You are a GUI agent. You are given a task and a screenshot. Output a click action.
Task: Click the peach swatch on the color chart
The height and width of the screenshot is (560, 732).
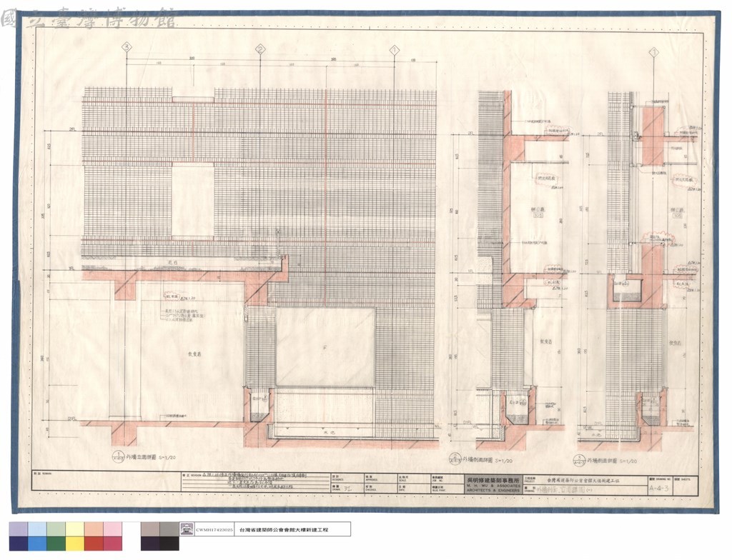94,529
